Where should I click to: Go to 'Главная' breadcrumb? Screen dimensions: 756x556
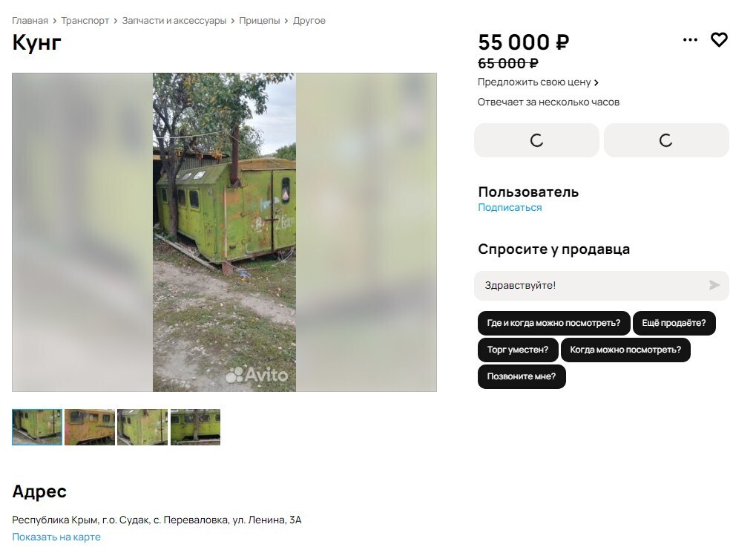click(x=30, y=21)
